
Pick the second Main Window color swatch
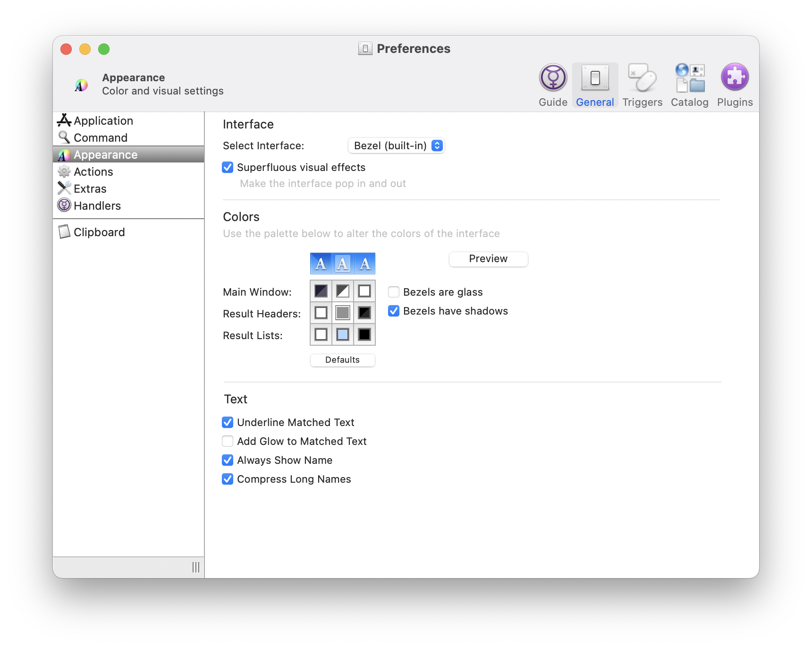[343, 291]
